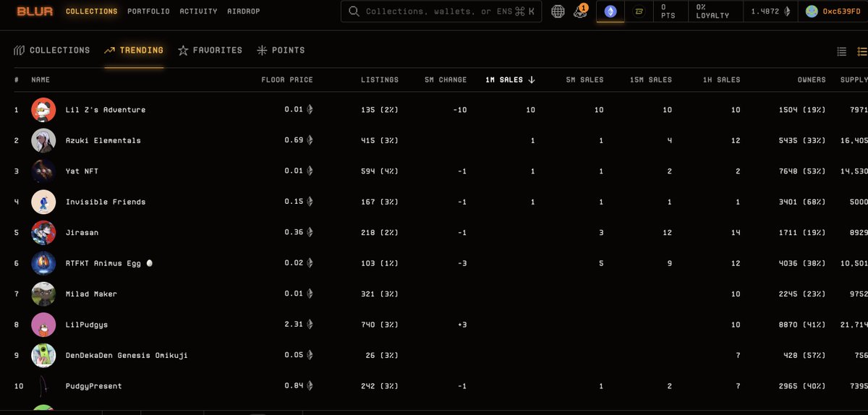Sort by the 5M Change column header
The height and width of the screenshot is (415, 868).
click(x=446, y=80)
